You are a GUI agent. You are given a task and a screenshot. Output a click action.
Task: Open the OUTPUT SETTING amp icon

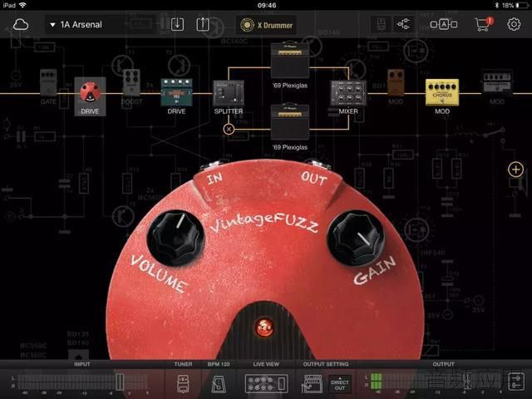click(312, 384)
